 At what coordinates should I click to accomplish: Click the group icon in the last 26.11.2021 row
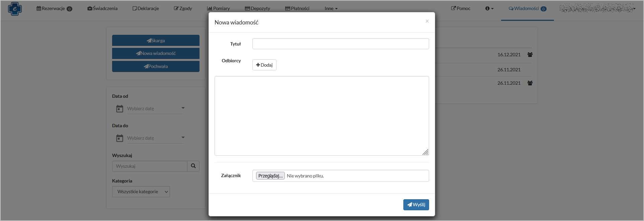530,83
